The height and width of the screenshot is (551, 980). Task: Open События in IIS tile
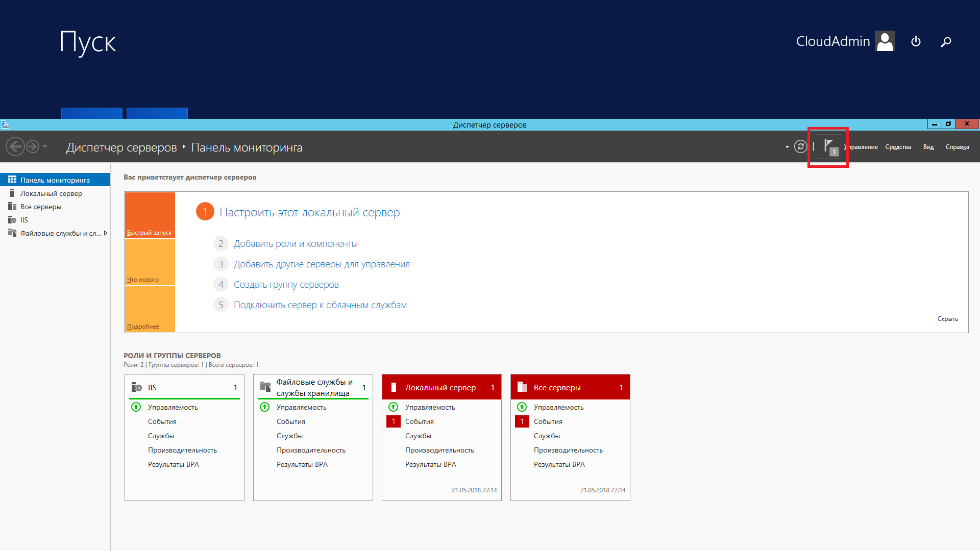(162, 421)
